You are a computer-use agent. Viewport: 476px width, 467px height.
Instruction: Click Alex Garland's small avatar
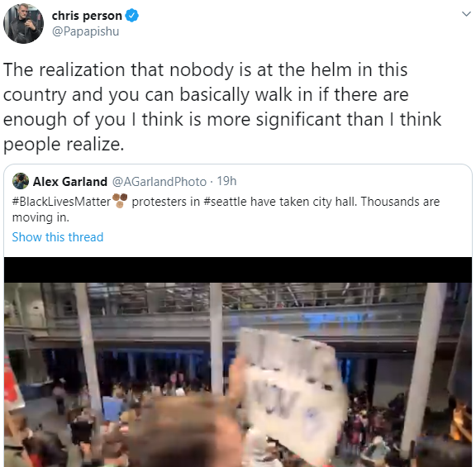tap(21, 181)
